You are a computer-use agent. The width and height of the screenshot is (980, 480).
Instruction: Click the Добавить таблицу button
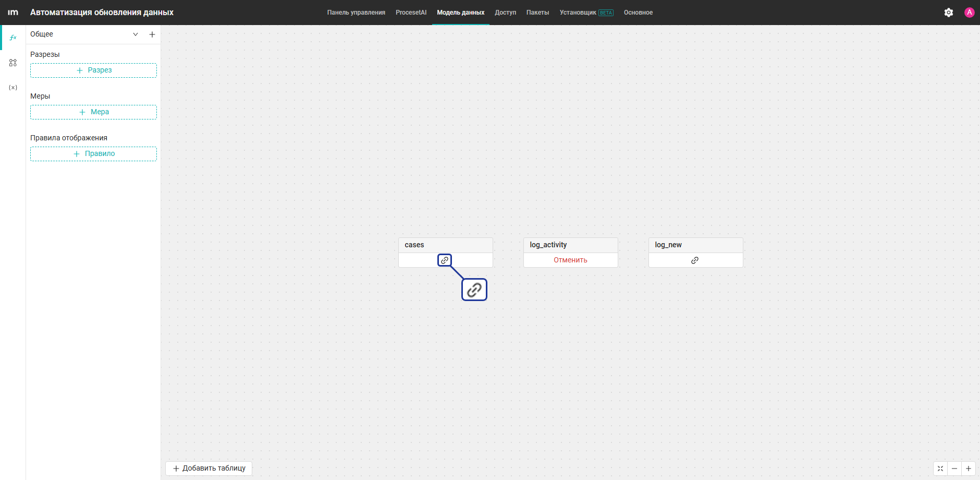pos(209,469)
